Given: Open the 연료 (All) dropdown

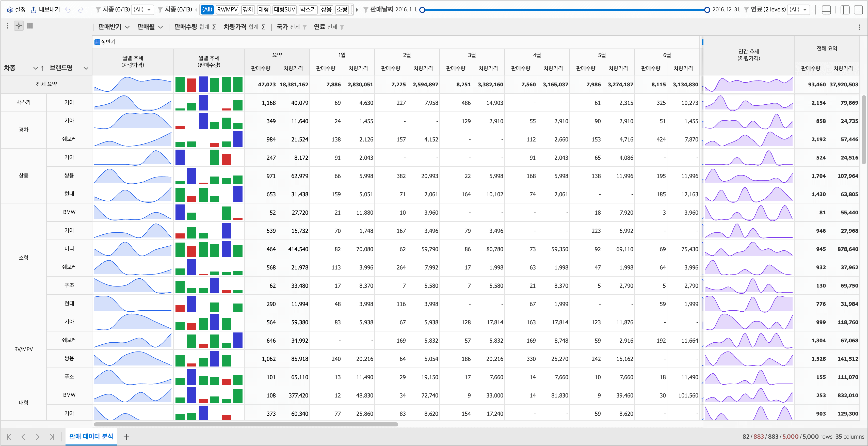Looking at the screenshot, I should tap(799, 9).
